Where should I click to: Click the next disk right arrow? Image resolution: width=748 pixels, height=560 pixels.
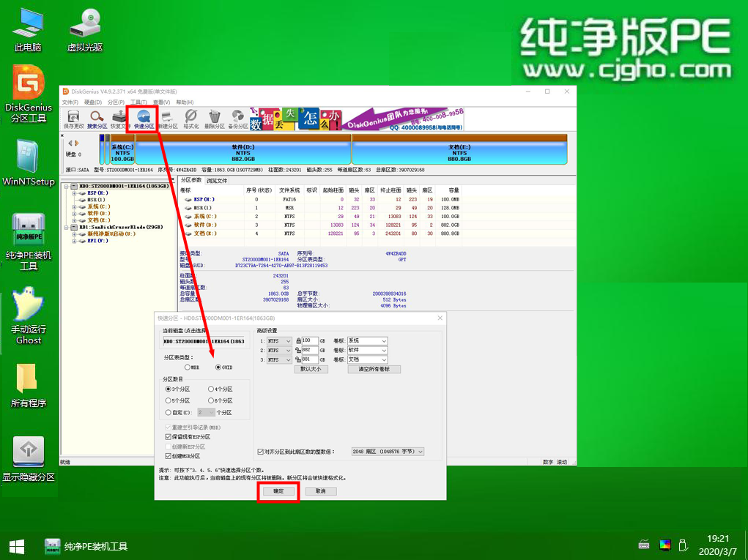coord(76,143)
